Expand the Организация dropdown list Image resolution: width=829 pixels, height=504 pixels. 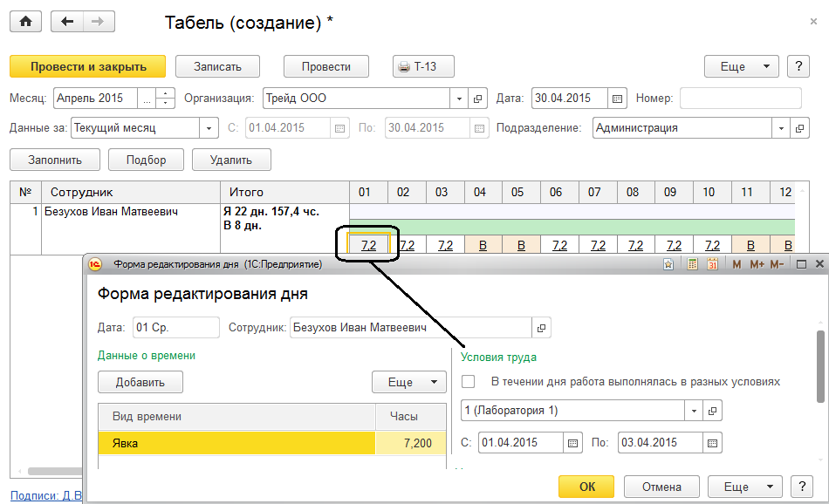(459, 99)
